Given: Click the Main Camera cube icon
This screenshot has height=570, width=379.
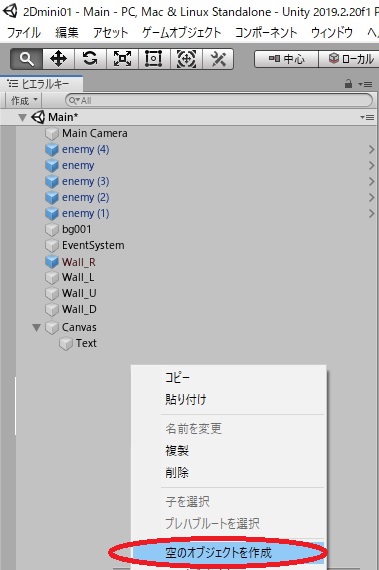Looking at the screenshot, I should tap(52, 134).
